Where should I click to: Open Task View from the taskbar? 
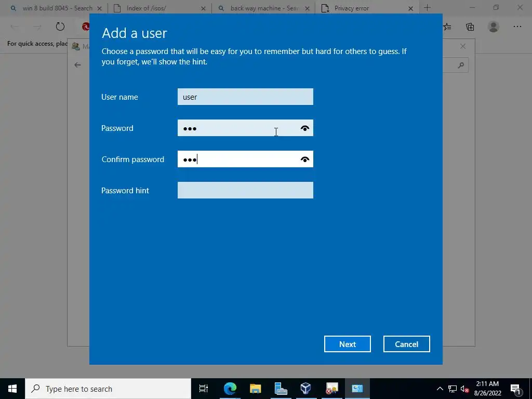pyautogui.click(x=203, y=389)
